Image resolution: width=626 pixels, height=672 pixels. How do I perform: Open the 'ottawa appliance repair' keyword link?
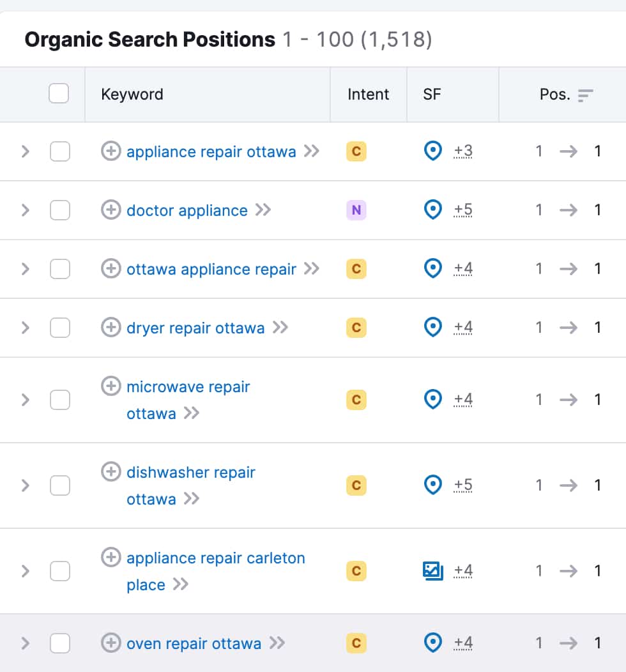211,269
